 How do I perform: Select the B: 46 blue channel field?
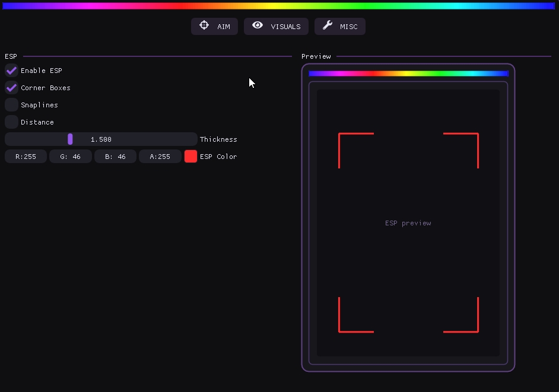(115, 157)
